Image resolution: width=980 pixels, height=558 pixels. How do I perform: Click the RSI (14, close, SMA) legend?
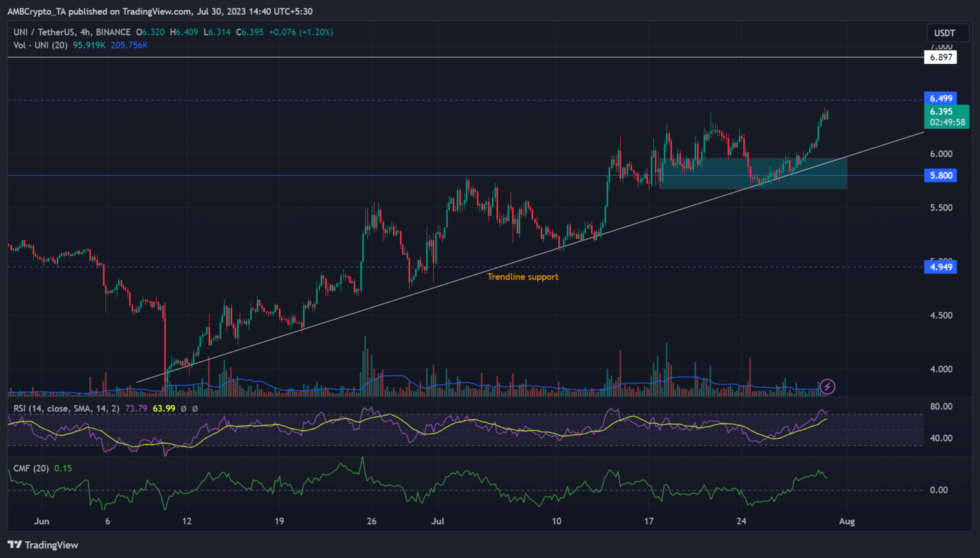66,408
